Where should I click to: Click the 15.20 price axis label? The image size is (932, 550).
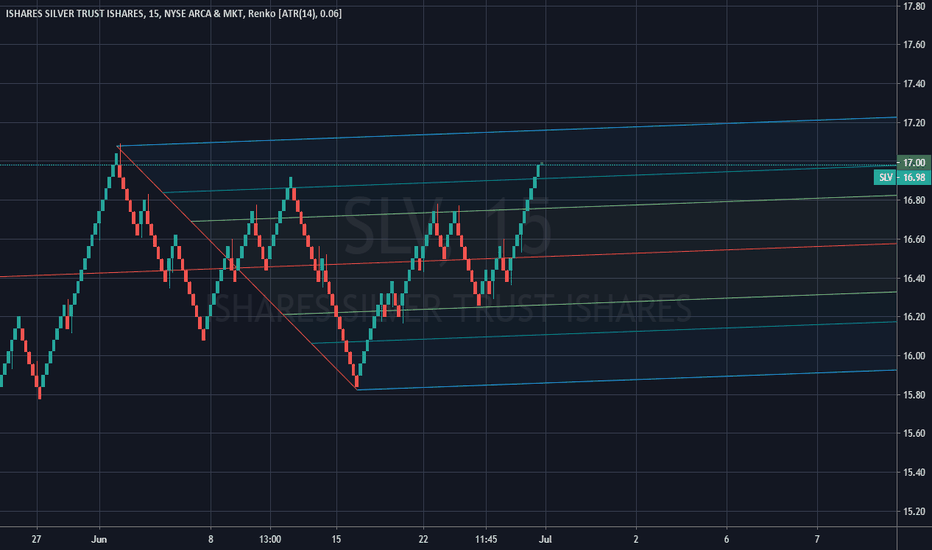coord(914,511)
